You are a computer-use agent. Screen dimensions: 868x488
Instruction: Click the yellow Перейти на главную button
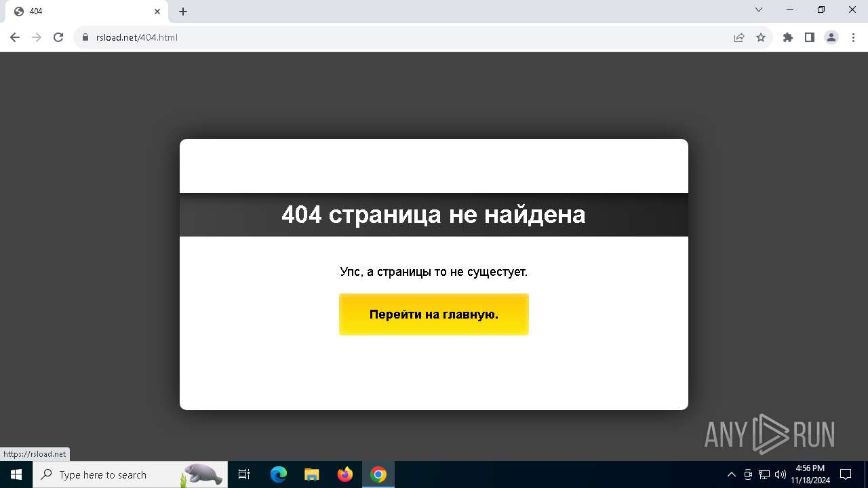434,314
